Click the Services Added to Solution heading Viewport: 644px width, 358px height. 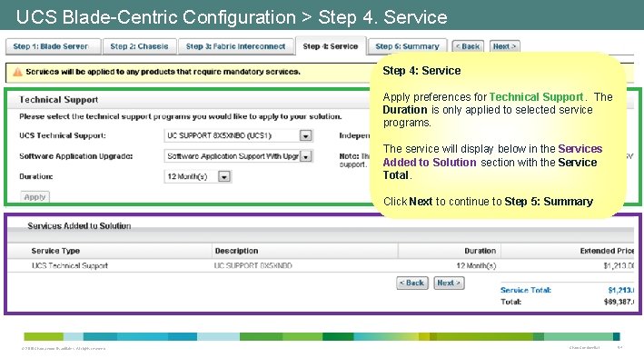click(79, 225)
